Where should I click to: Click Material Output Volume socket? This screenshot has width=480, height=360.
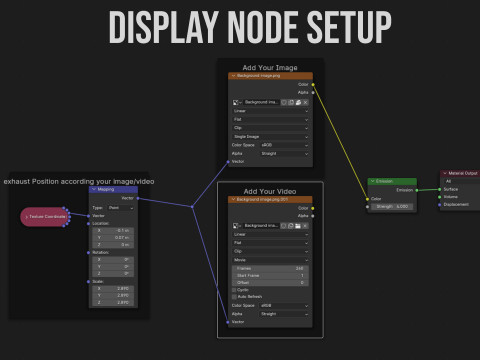point(440,197)
